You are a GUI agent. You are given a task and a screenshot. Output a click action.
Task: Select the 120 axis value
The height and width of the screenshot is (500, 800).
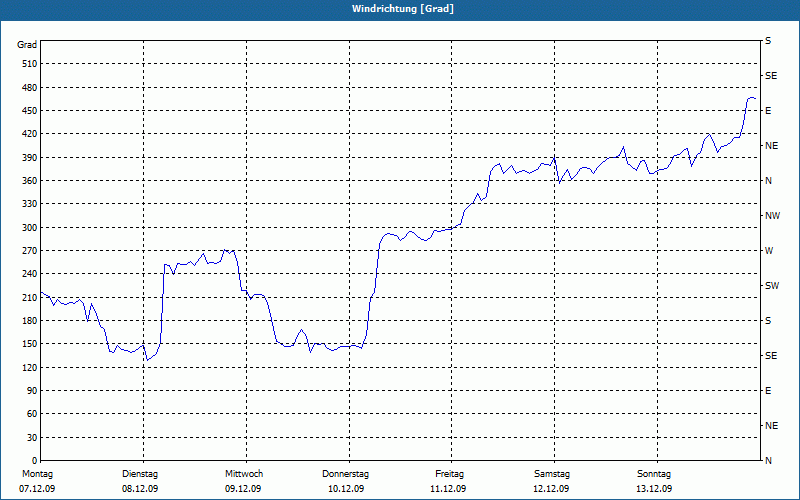pos(30,368)
